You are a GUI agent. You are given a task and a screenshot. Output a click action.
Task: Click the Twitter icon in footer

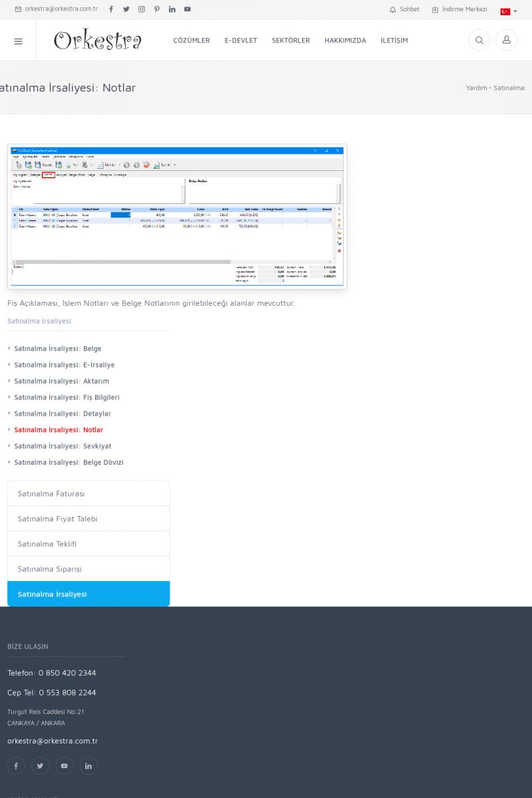point(41,765)
